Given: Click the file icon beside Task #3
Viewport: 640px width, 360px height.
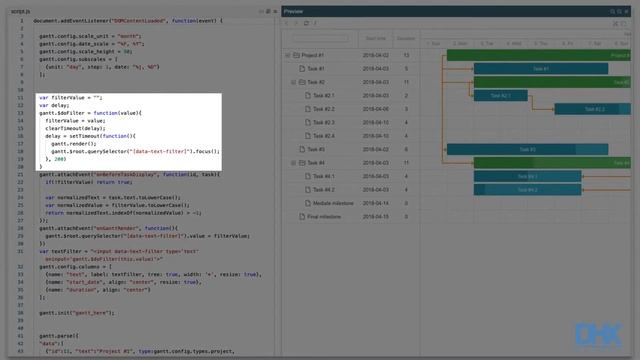Looking at the screenshot, I should (302, 149).
